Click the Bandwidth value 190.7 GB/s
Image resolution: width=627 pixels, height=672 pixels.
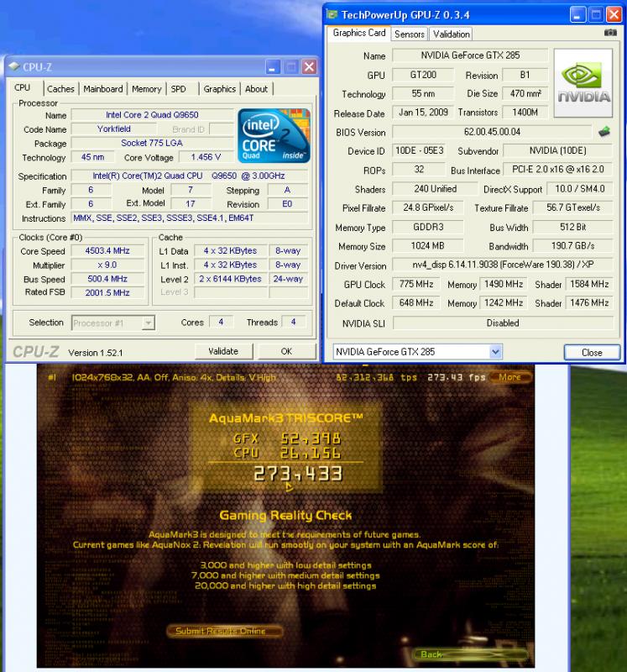pos(573,246)
